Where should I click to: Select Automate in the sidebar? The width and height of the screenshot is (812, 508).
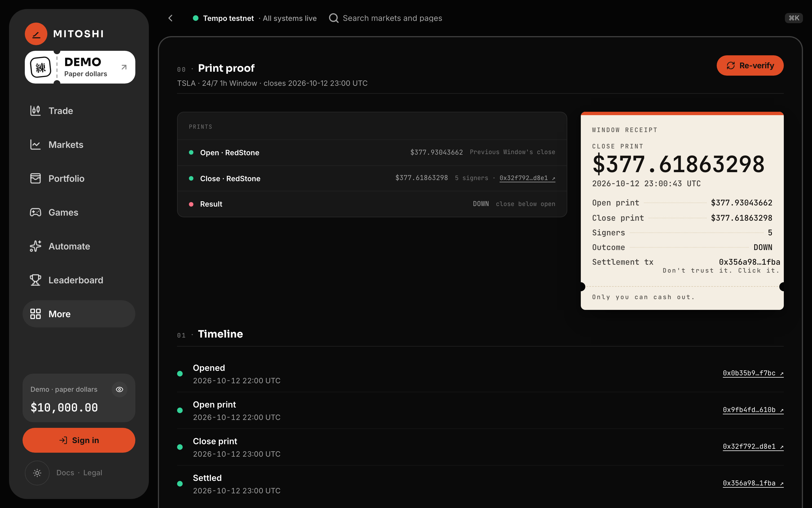point(79,246)
